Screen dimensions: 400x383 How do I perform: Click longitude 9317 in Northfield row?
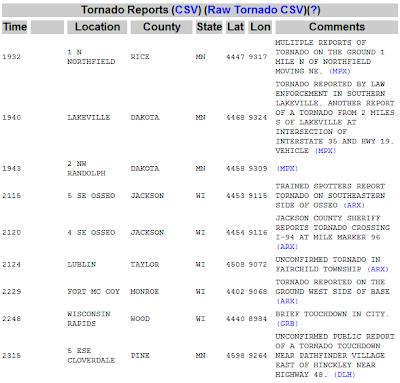click(x=258, y=57)
